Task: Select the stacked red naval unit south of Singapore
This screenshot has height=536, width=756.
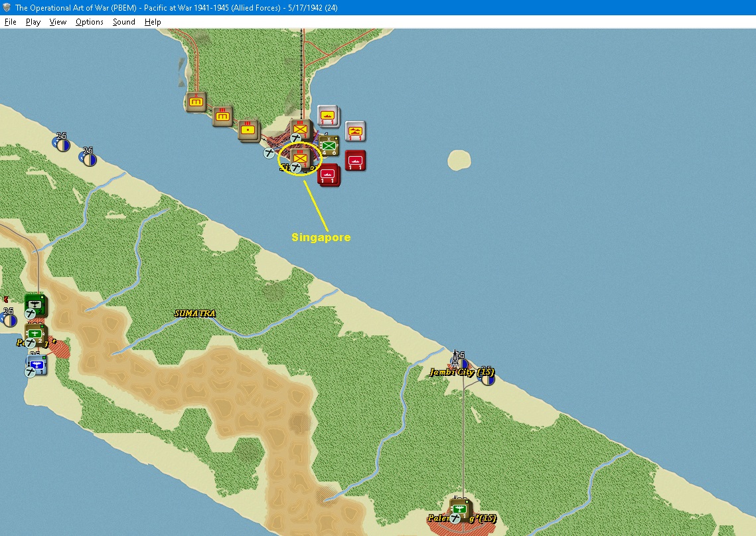Action: pyautogui.click(x=329, y=175)
